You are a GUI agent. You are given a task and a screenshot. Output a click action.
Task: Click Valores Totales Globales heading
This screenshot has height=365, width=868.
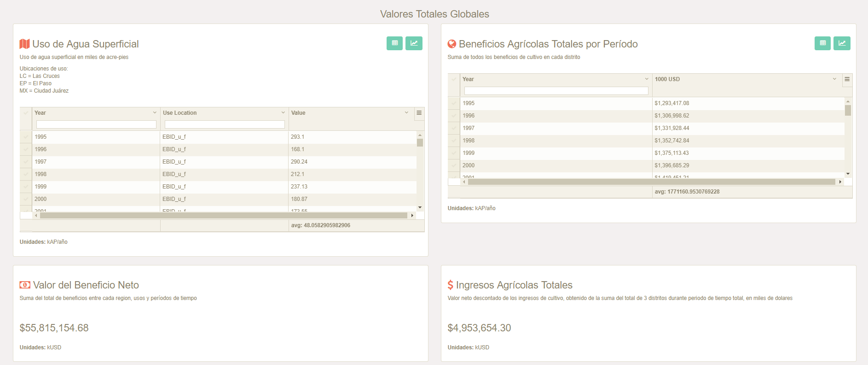[x=434, y=14]
